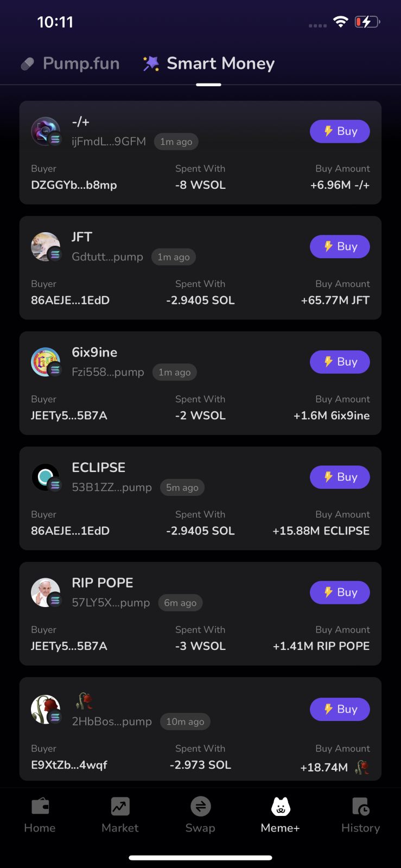Screen dimensions: 401x868
Task: Buy the JFT token
Action: 340,246
